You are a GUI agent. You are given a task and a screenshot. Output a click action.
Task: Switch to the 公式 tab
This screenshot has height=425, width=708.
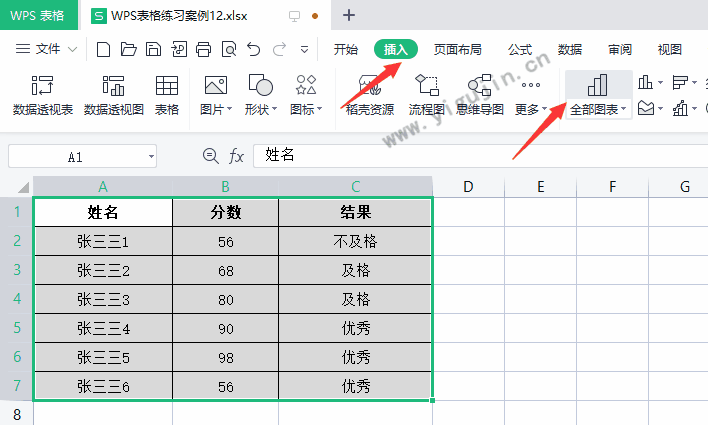pyautogui.click(x=520, y=49)
